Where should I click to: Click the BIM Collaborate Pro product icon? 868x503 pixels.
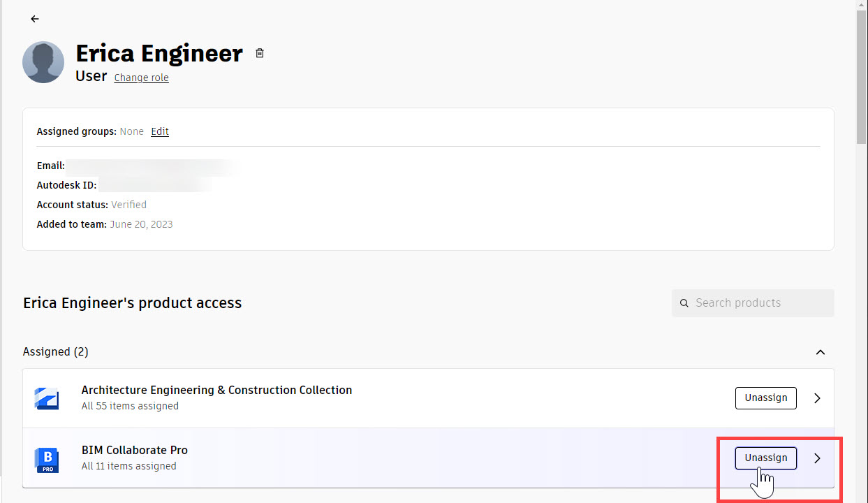click(x=47, y=459)
